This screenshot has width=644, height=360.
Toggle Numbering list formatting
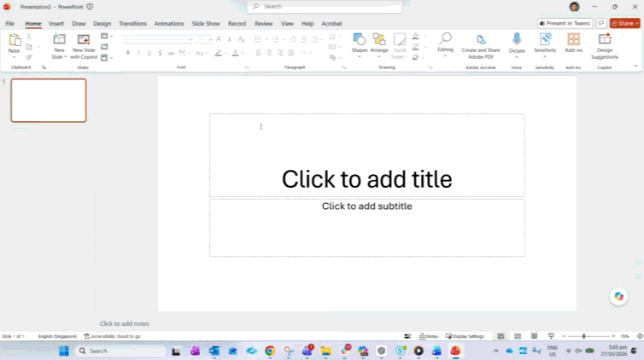point(275,39)
